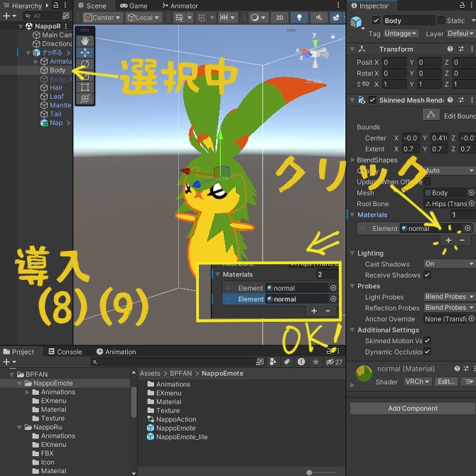476x476 pixels.
Task: Collapse the Transform component
Action: (352, 49)
